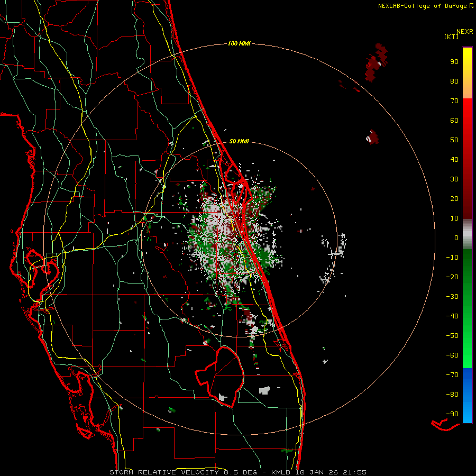Click the 0 value on velocity scale
This screenshot has width=476, height=476.
point(456,238)
